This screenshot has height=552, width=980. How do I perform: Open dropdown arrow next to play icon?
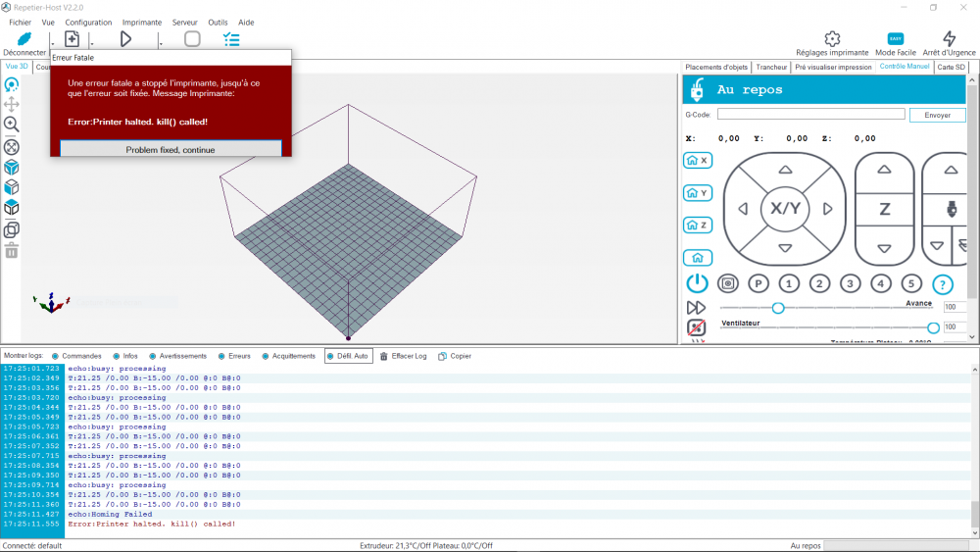pyautogui.click(x=161, y=42)
